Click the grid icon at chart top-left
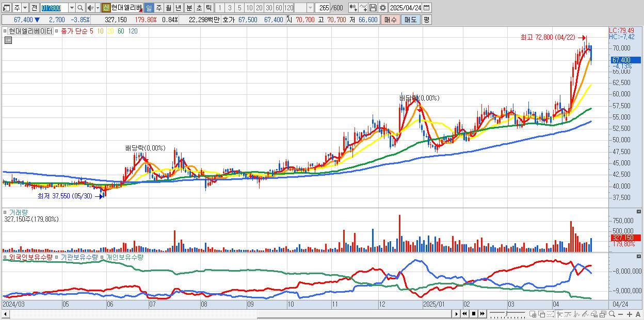The height and width of the screenshot is (320, 644). tap(8, 41)
